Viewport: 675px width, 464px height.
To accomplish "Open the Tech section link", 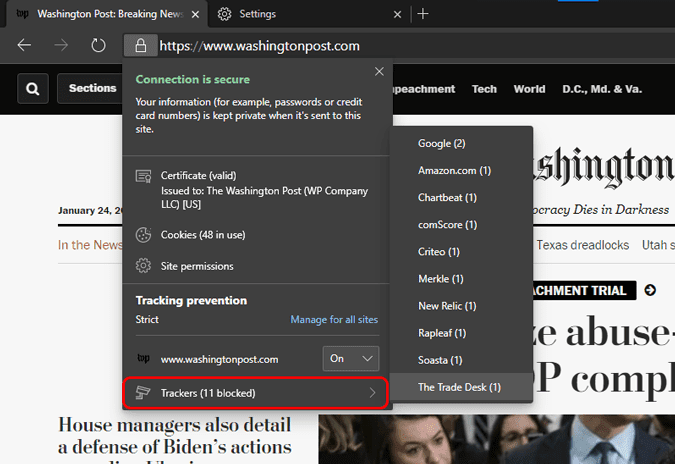I will [484, 89].
